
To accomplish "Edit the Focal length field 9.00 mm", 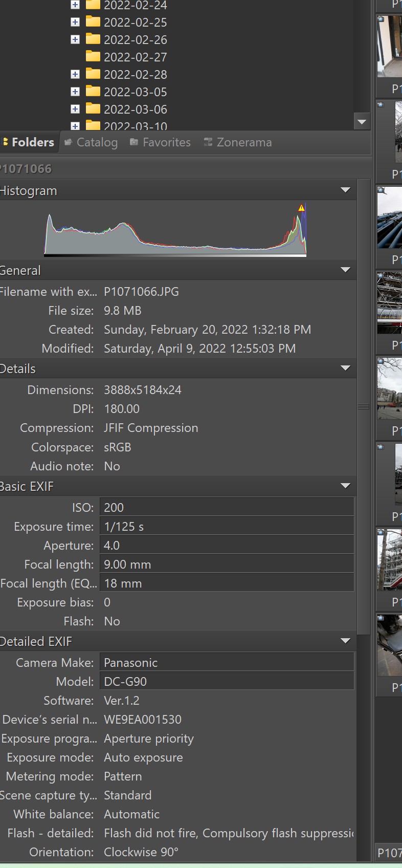I will [x=227, y=564].
